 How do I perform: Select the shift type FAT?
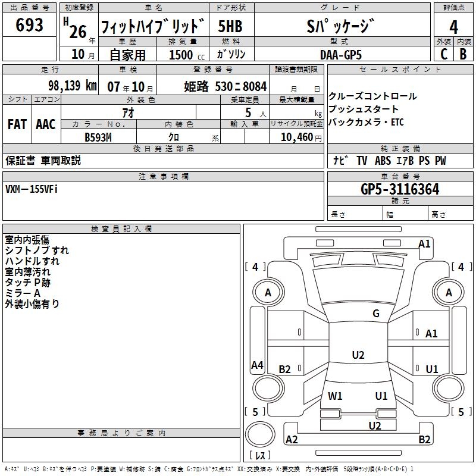(17, 124)
